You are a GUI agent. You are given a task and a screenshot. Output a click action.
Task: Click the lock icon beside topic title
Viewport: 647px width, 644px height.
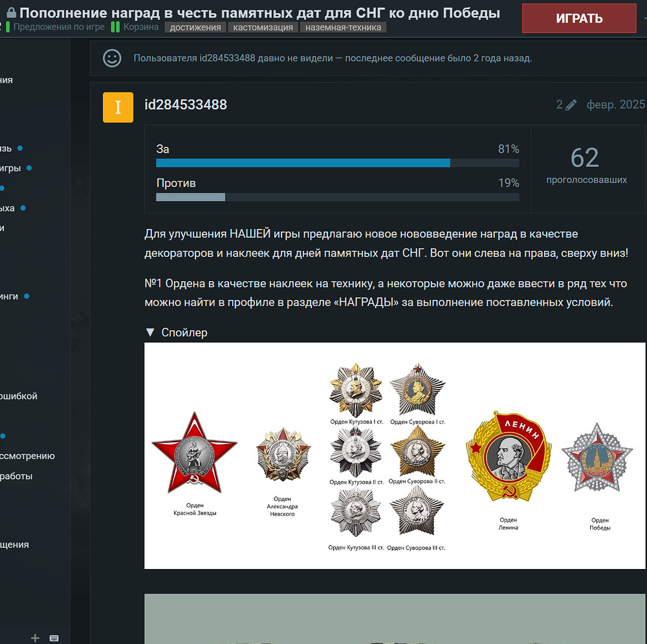[x=12, y=13]
